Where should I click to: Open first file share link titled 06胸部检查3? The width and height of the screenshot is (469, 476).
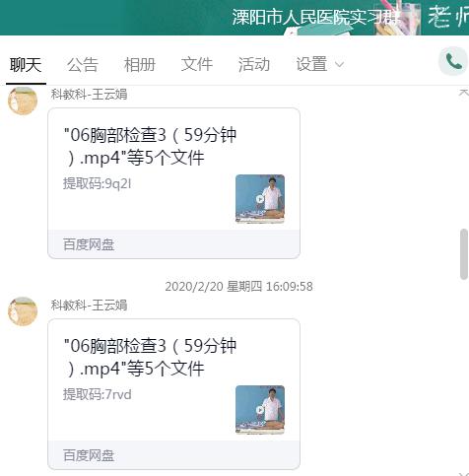point(150,146)
